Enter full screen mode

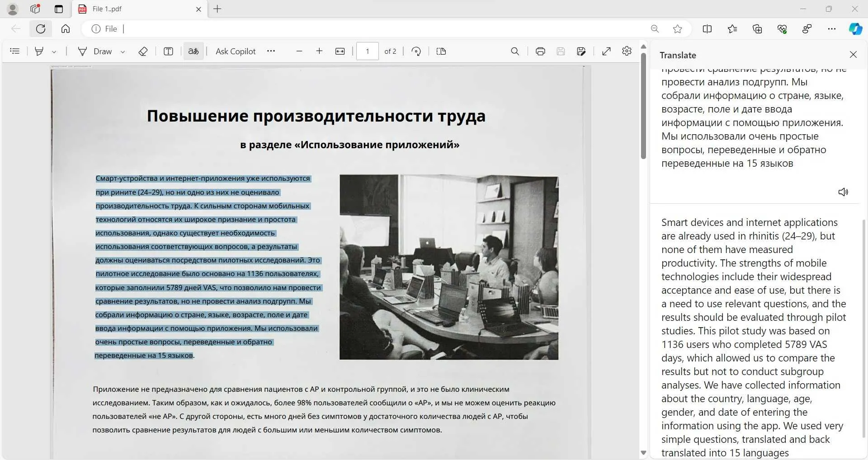(606, 51)
